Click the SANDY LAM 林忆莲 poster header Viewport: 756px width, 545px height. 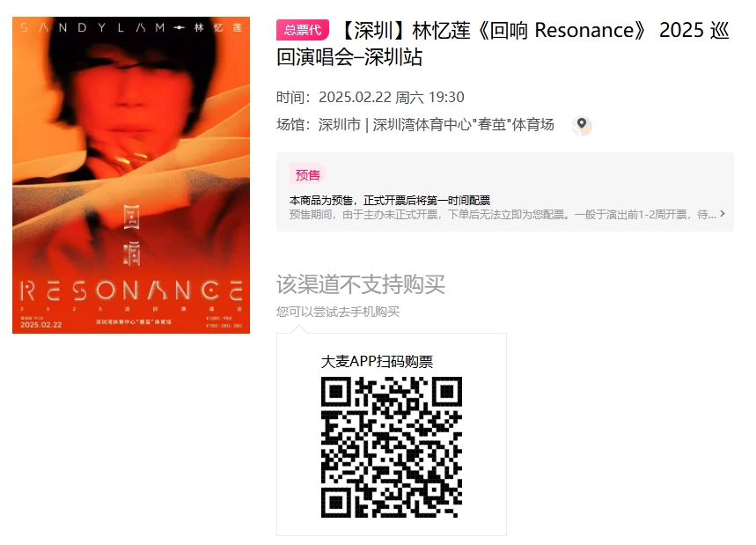pyautogui.click(x=131, y=28)
